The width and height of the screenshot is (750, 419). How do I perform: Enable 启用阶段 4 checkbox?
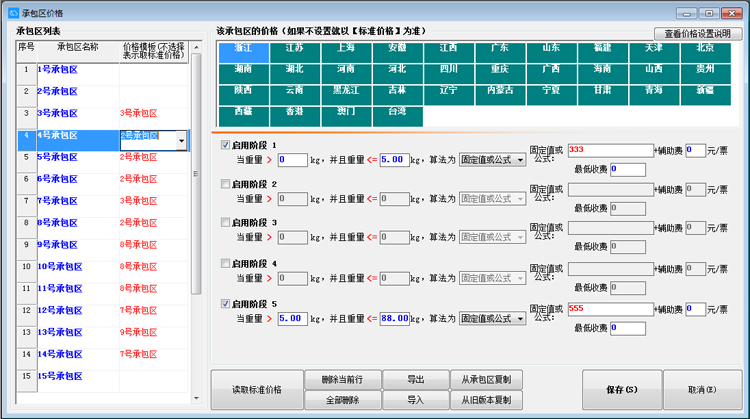coord(225,263)
